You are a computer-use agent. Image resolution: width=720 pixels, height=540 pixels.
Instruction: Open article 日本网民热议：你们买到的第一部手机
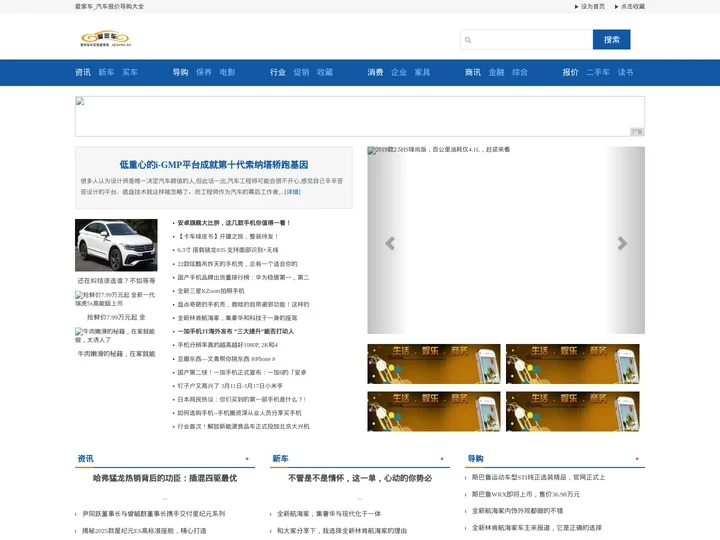(x=242, y=399)
